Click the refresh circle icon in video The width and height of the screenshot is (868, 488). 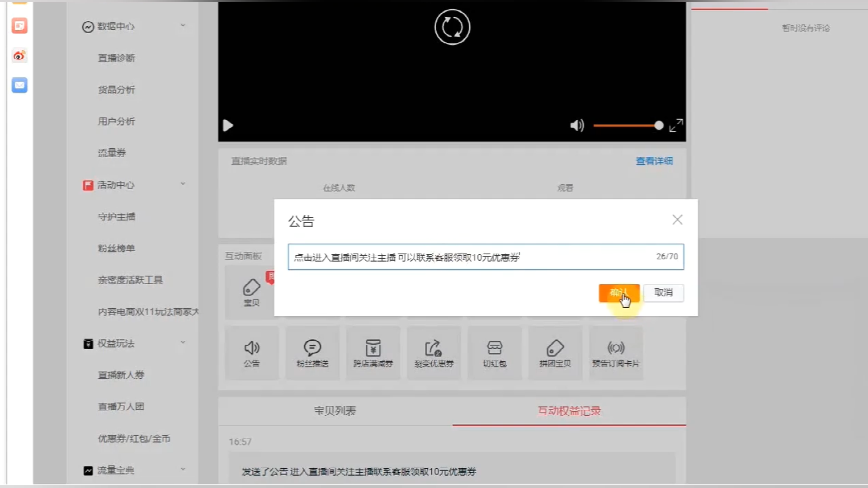coord(452,27)
